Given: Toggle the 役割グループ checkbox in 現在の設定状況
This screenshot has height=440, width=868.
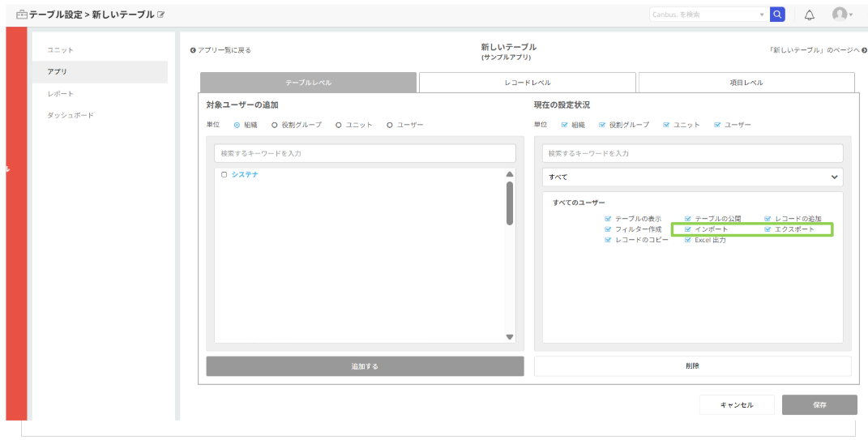Looking at the screenshot, I should coord(602,125).
